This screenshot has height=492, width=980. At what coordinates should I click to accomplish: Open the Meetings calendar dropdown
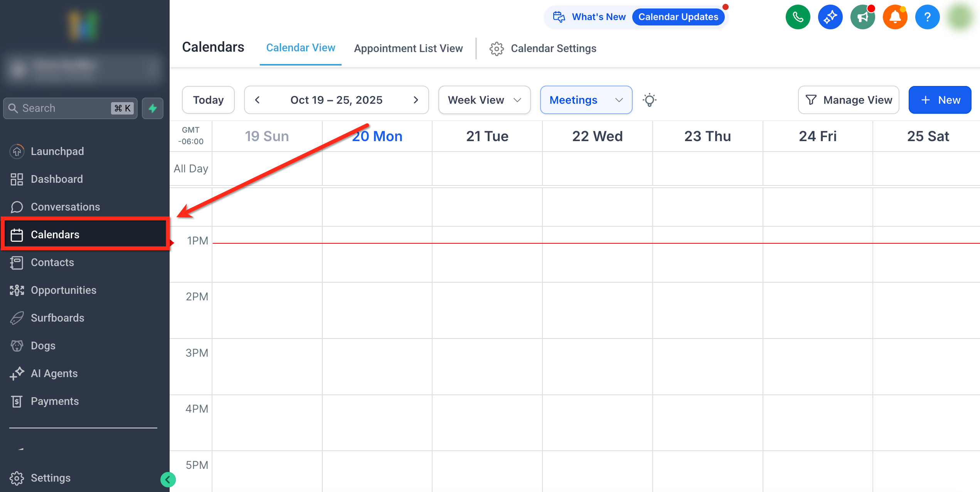(x=586, y=100)
